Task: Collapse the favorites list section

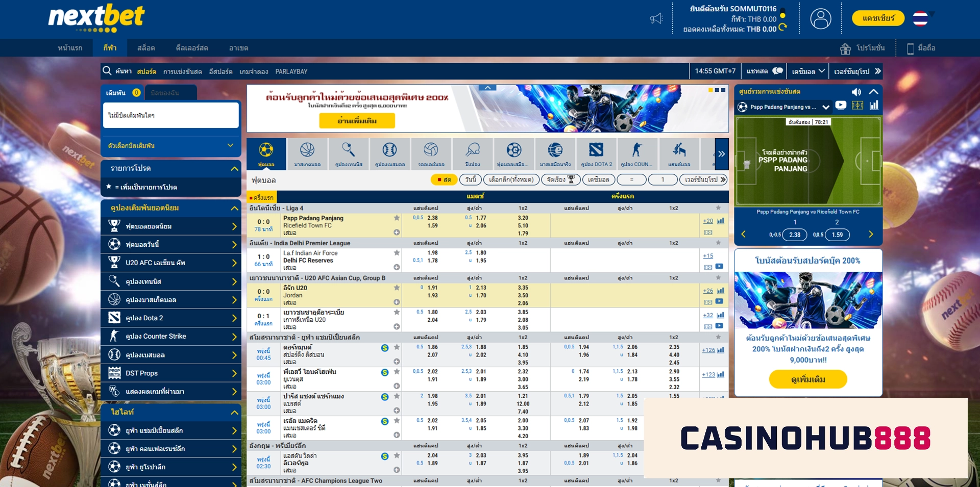Action: pos(234,168)
